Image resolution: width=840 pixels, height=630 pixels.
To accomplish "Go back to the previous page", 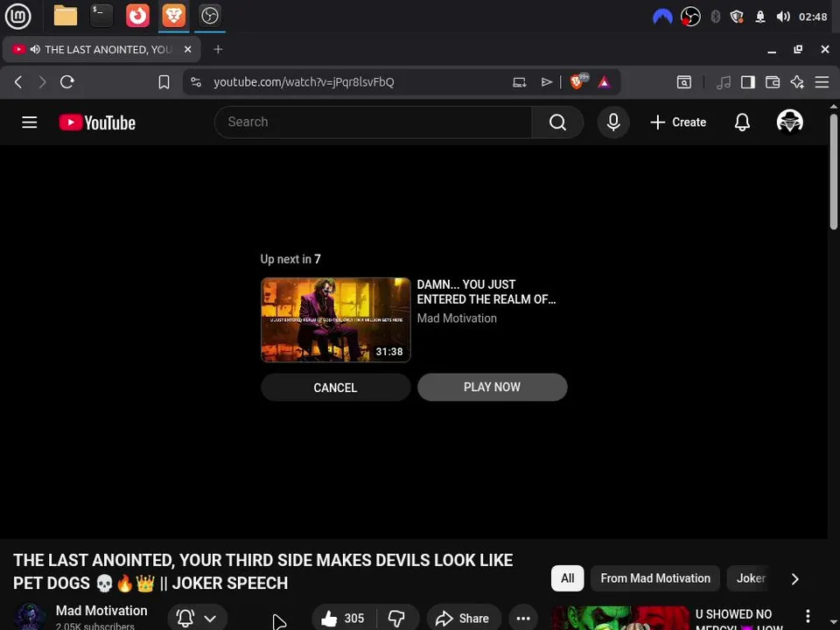I will pyautogui.click(x=18, y=82).
